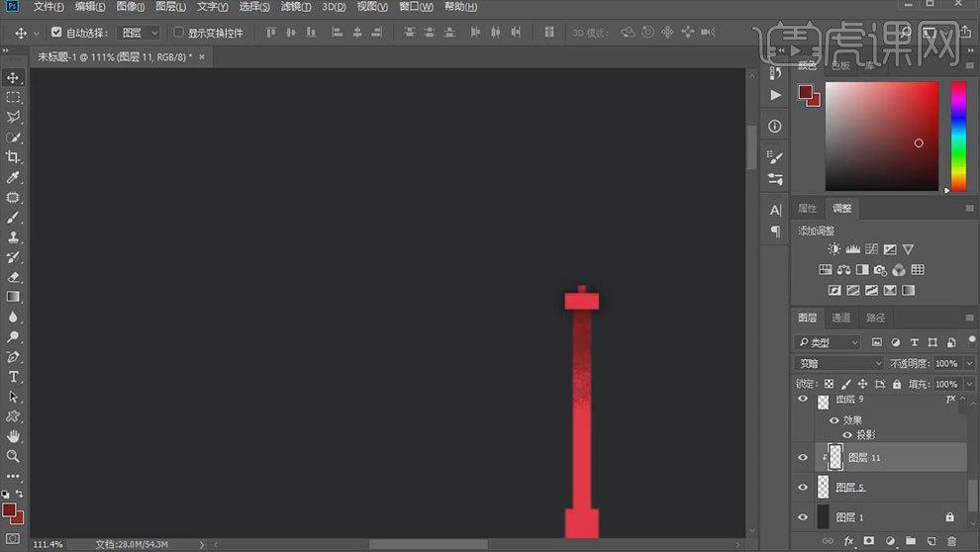The height and width of the screenshot is (552, 980).
Task: Select the Pen tool
Action: 13,357
